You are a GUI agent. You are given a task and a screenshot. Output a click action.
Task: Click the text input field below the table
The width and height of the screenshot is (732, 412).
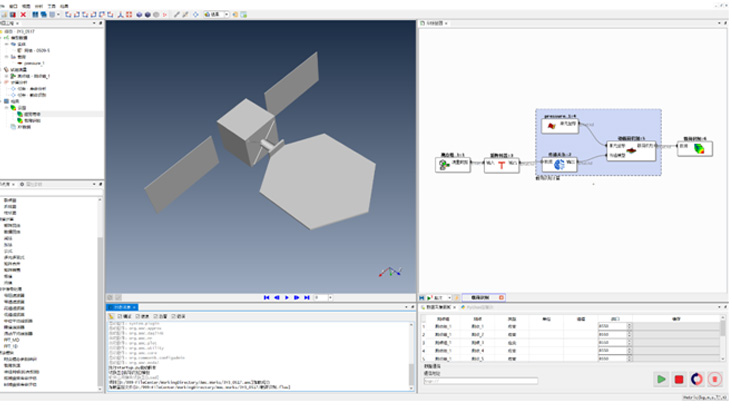click(x=480, y=381)
